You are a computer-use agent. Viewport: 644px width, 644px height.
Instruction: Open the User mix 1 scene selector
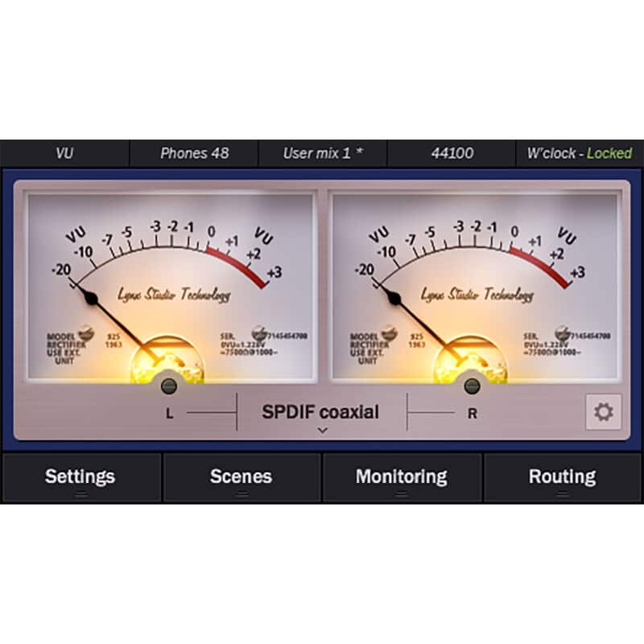[323, 153]
